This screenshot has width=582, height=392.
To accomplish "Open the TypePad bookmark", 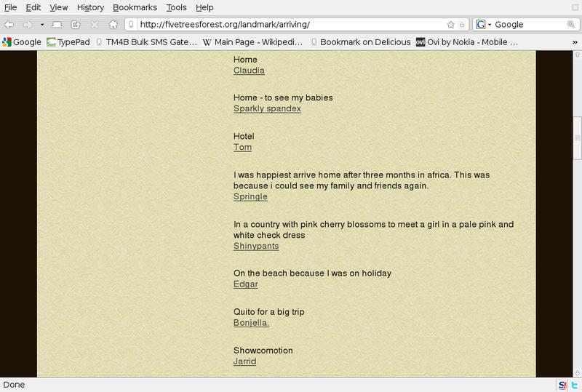I will (68, 42).
